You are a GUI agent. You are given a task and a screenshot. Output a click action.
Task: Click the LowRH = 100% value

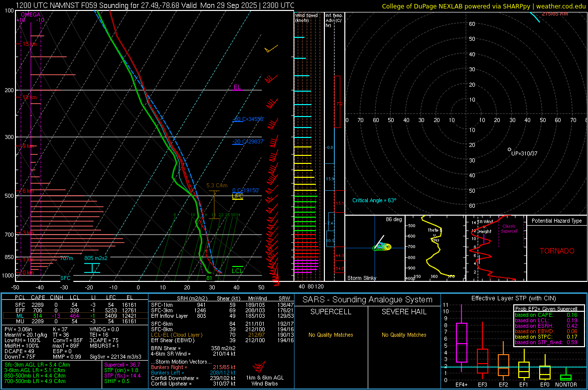22,340
